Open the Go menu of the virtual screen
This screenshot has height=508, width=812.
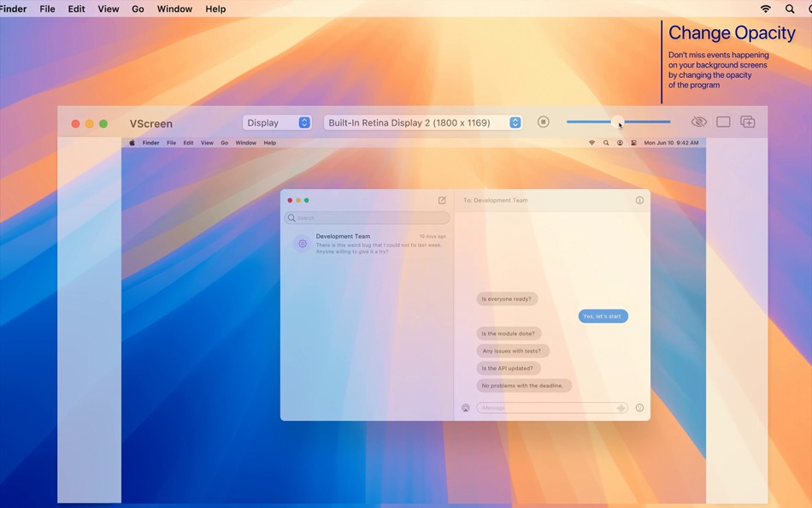tap(226, 143)
